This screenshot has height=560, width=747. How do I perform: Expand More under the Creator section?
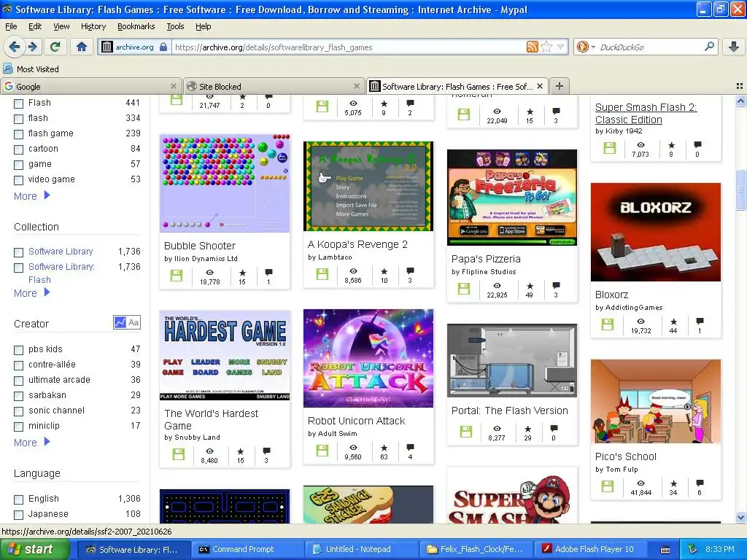(31, 443)
